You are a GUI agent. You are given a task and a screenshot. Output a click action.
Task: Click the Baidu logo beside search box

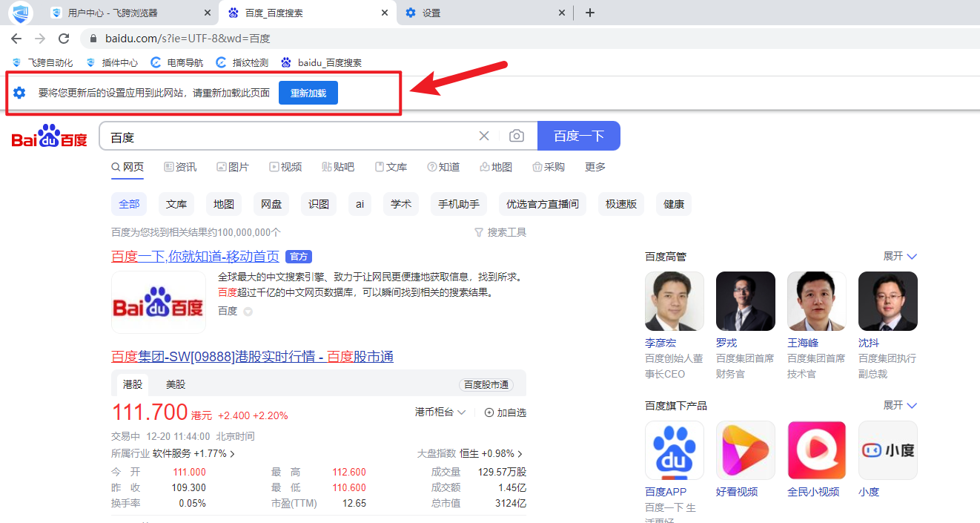[x=50, y=136]
